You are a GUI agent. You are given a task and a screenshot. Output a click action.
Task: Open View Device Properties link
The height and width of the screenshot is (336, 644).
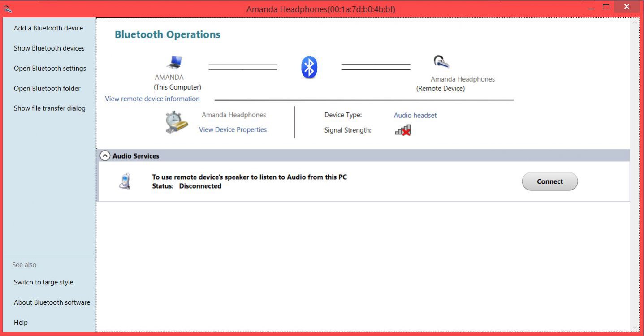233,129
